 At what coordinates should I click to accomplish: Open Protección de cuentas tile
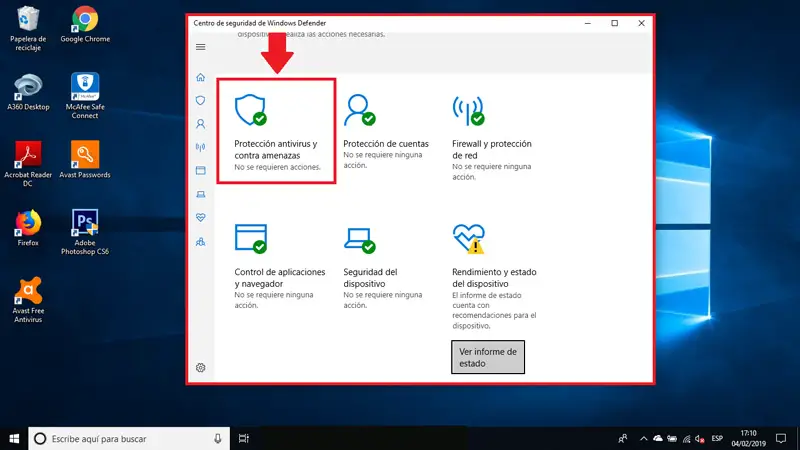coord(386,132)
